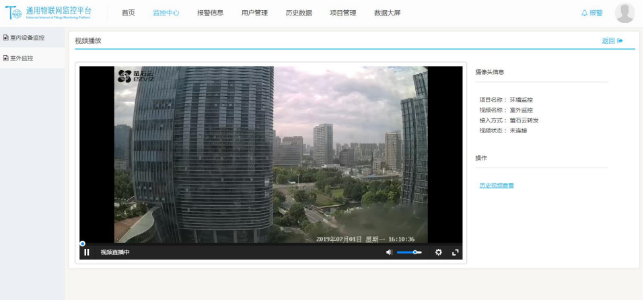This screenshot has width=644, height=300.
Task: Open video player settings gear
Action: [438, 252]
